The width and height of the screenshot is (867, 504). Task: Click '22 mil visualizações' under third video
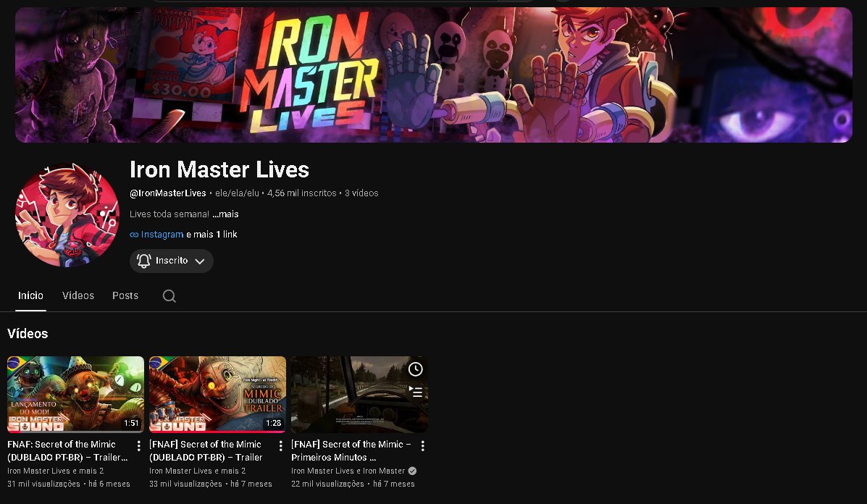328,484
